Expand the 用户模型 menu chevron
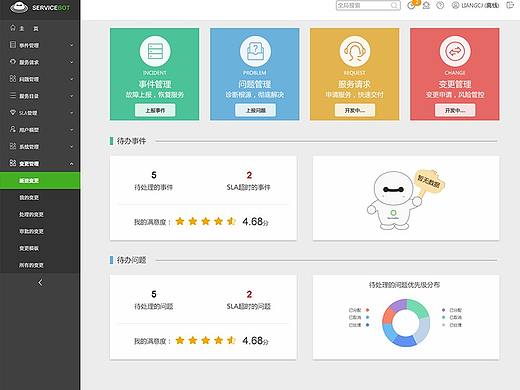520x390 pixels. click(72, 130)
